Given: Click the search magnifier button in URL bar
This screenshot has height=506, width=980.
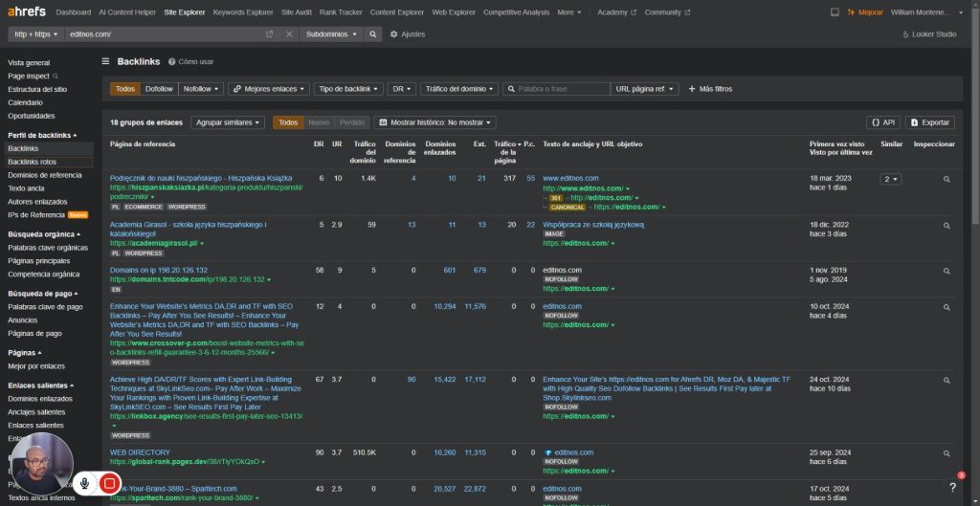Looking at the screenshot, I should tap(373, 34).
